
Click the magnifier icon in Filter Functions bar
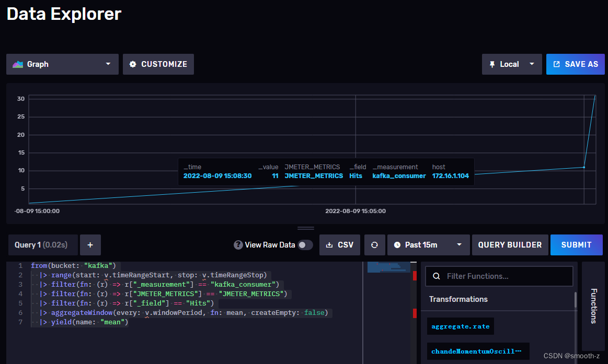437,276
